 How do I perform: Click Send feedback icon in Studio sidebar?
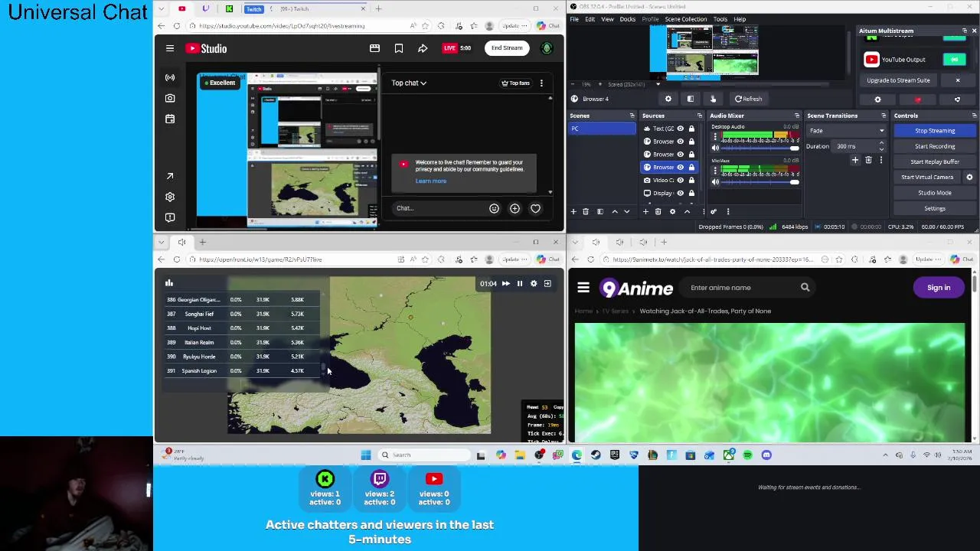coord(170,217)
